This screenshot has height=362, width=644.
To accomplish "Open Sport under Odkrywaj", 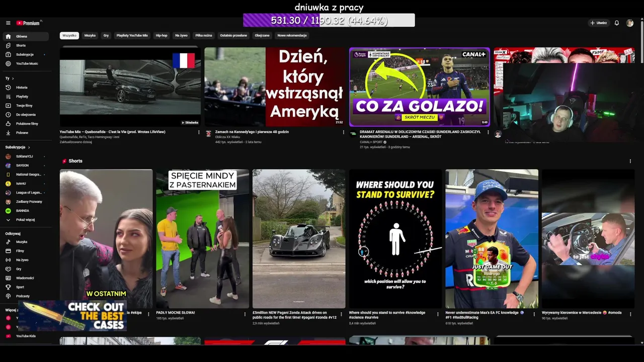I will coord(26,287).
